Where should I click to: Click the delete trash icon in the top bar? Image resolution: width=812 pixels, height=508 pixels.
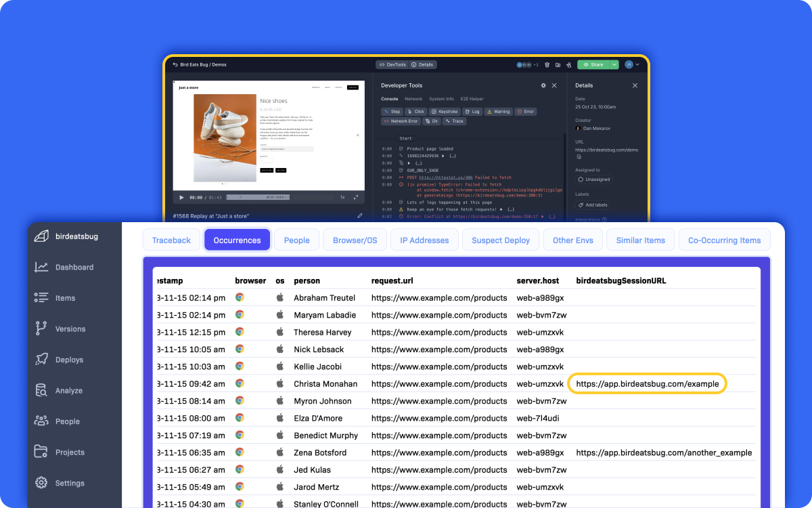coord(547,64)
